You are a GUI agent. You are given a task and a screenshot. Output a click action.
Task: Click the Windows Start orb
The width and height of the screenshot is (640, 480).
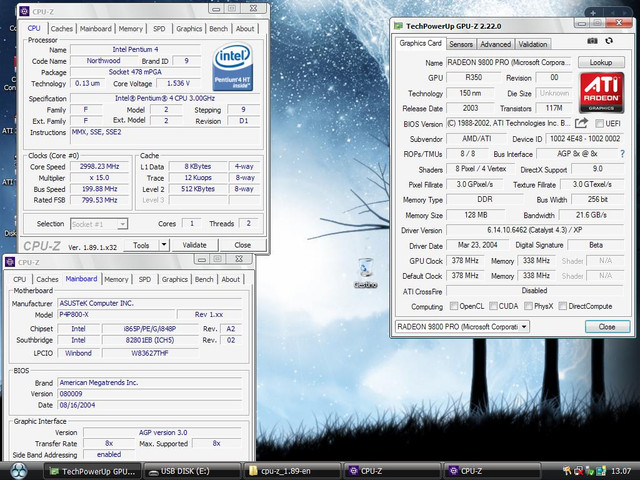pos(18,471)
